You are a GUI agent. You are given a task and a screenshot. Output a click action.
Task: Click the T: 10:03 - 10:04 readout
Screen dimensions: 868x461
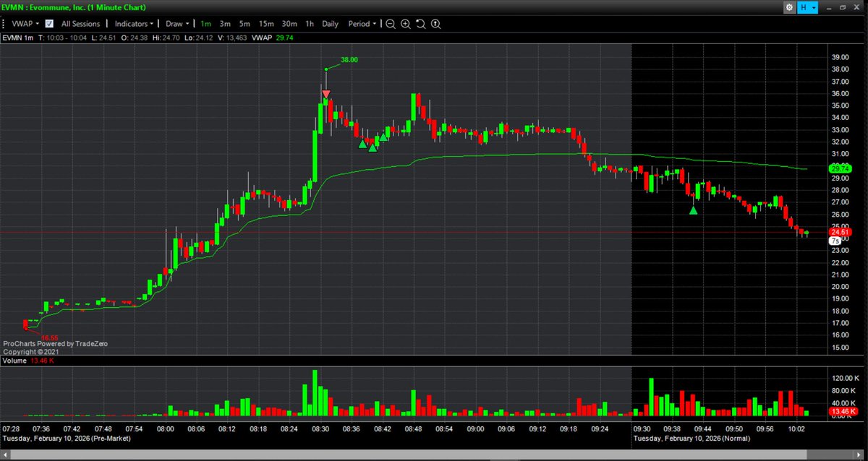pyautogui.click(x=62, y=38)
